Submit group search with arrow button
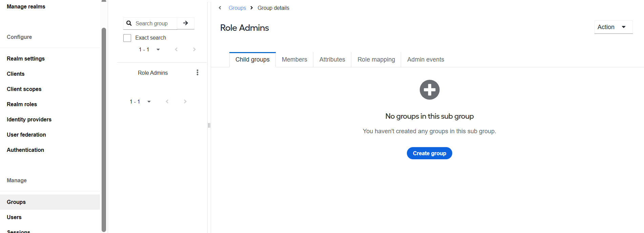This screenshot has width=644, height=233. [186, 23]
